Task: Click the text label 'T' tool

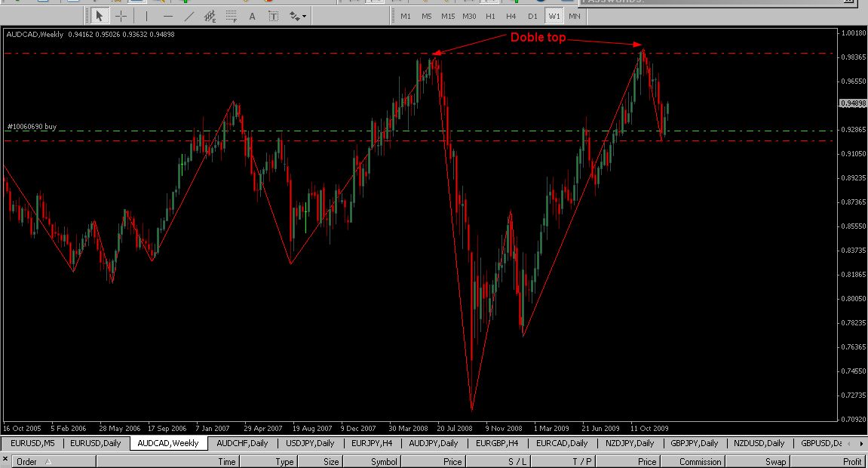Action: click(x=273, y=16)
